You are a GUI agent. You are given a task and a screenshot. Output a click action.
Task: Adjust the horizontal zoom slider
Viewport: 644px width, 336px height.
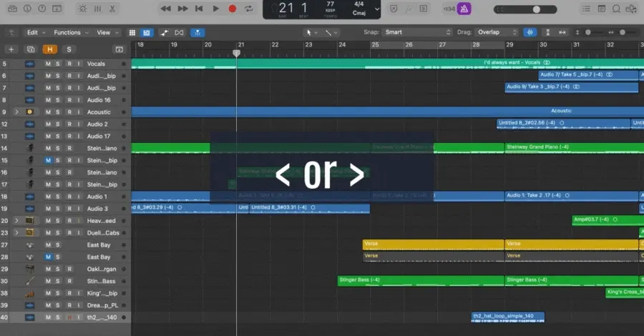coord(623,32)
